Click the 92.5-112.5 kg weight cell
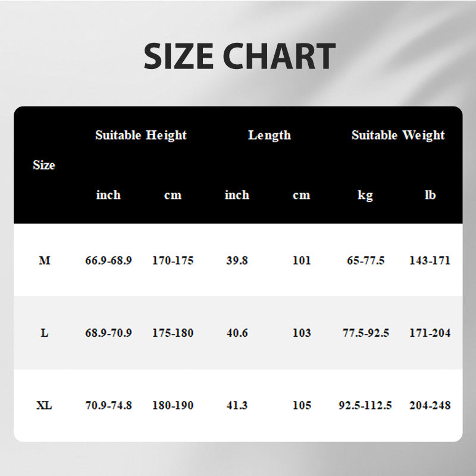The height and width of the screenshot is (476, 476). click(365, 406)
